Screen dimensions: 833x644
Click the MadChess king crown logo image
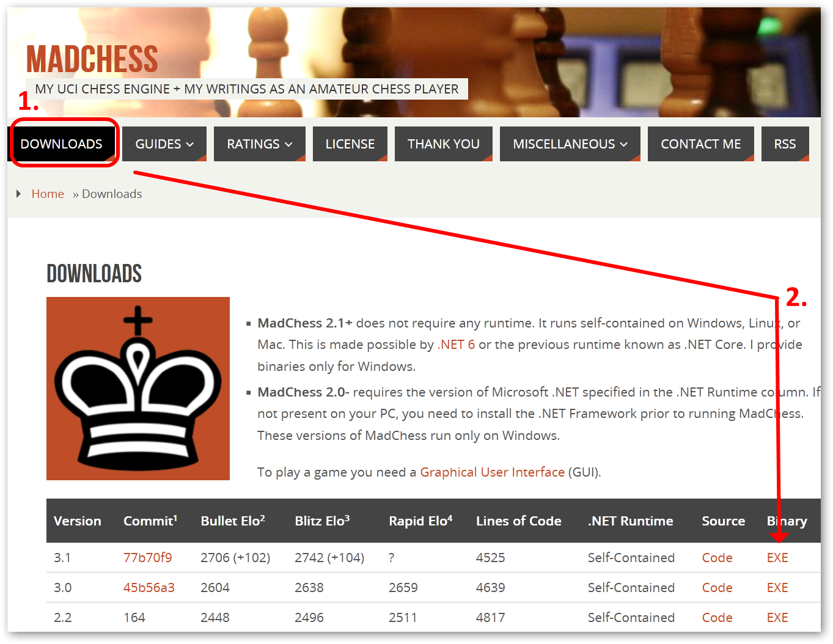click(138, 389)
